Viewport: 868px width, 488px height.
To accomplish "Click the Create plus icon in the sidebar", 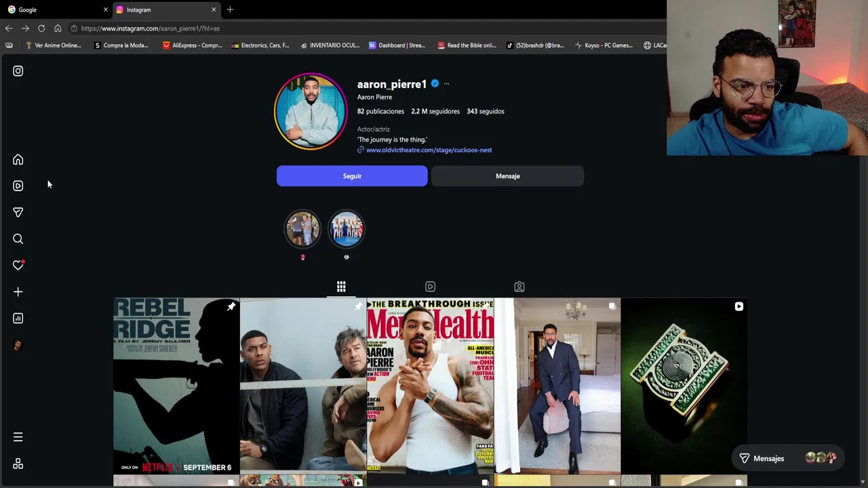I will (18, 291).
